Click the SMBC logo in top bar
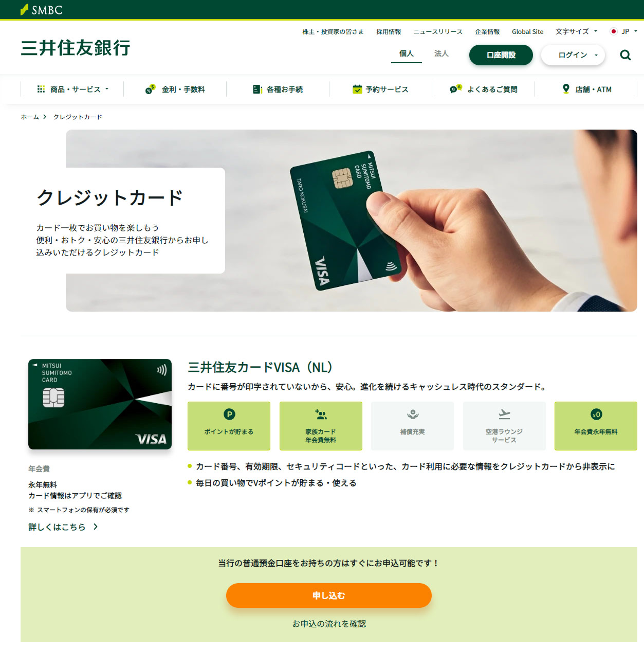This screenshot has height=650, width=644. 41,10
